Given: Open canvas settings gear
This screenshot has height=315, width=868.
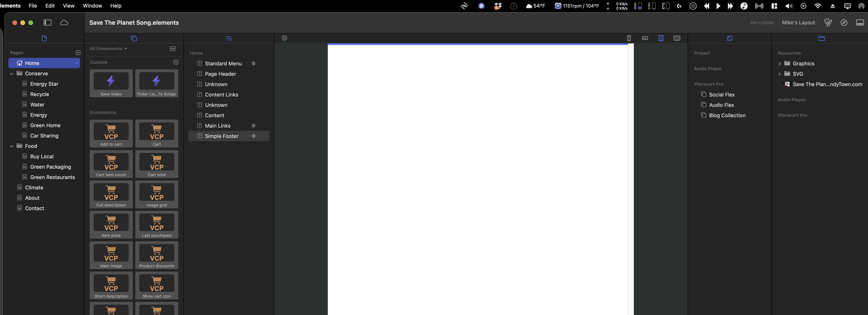Looking at the screenshot, I should tap(284, 38).
